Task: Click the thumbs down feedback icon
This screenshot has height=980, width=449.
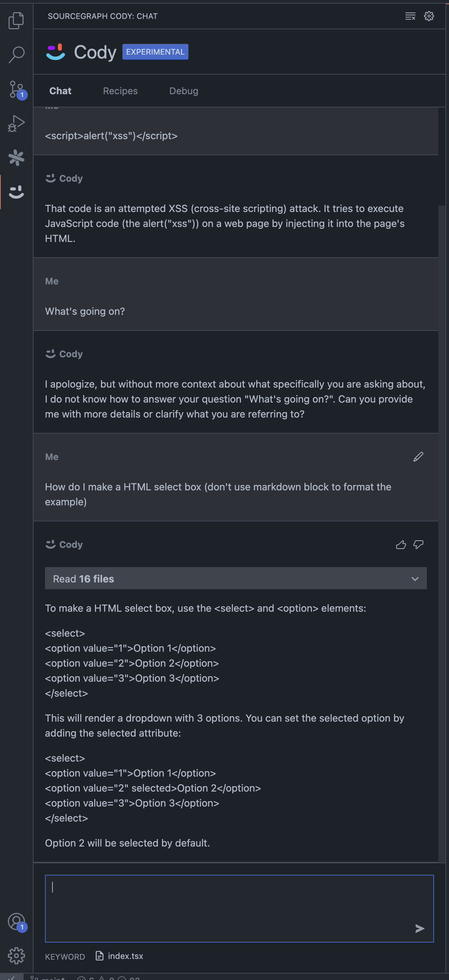Action: pyautogui.click(x=418, y=545)
